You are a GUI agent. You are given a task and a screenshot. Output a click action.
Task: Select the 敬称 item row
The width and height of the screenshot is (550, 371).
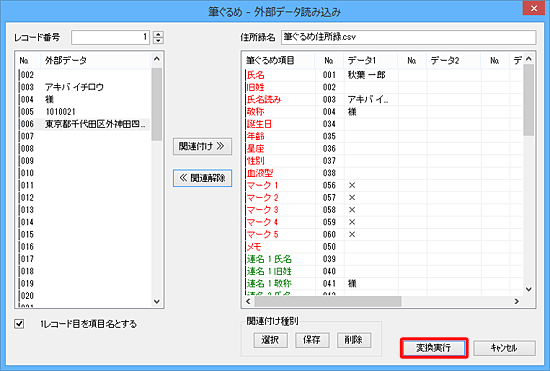pyautogui.click(x=383, y=112)
